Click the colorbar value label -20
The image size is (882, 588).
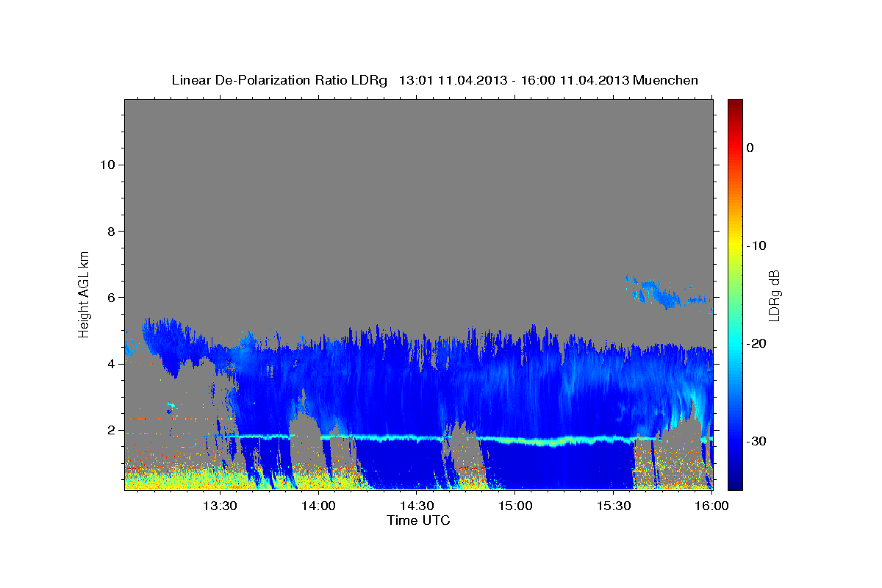coord(756,343)
